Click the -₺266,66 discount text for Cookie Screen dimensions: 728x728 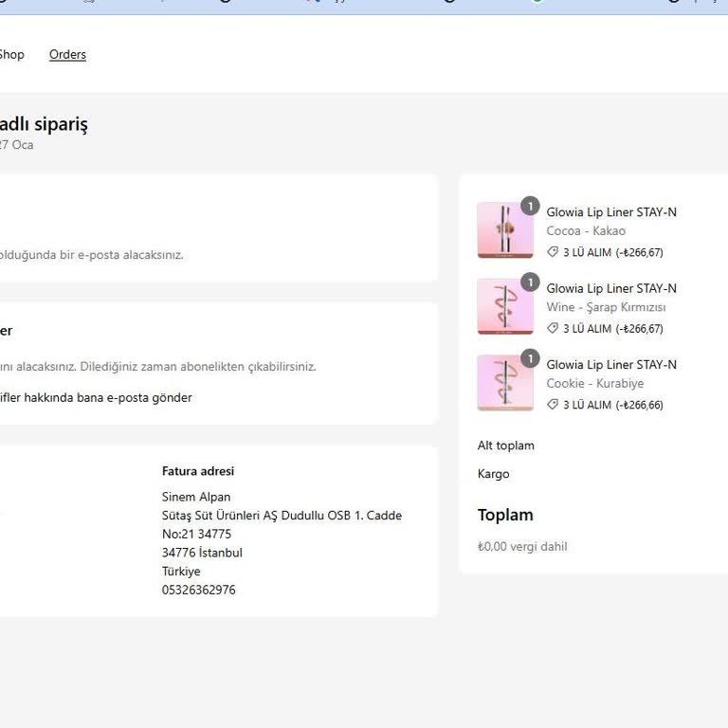[x=640, y=405]
